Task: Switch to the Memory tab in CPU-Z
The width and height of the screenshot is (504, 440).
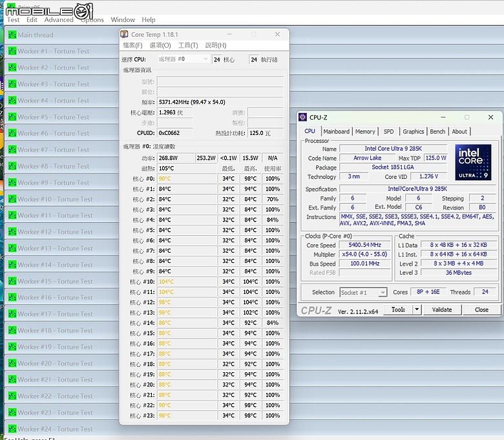Action: pyautogui.click(x=365, y=131)
